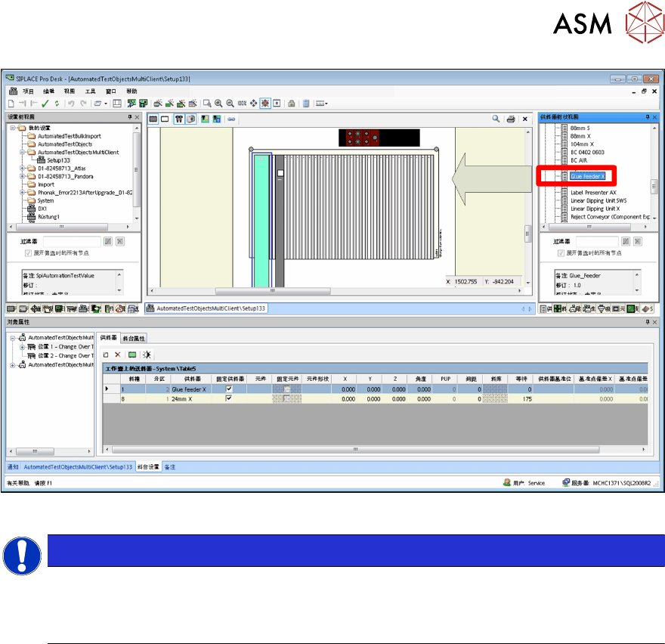Click the filter input field in right panel
Screen dimensions: 665x644
pyautogui.click(x=597, y=241)
